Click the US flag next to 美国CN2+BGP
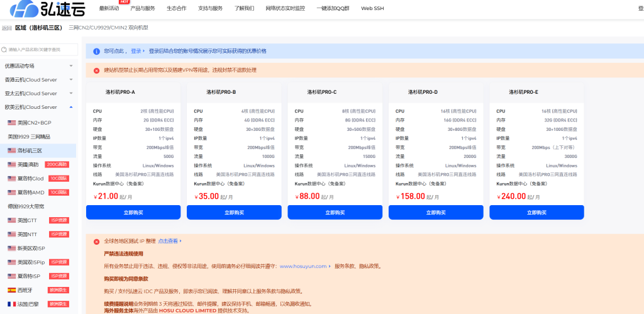Image resolution: width=644 pixels, height=314 pixels. (x=11, y=123)
